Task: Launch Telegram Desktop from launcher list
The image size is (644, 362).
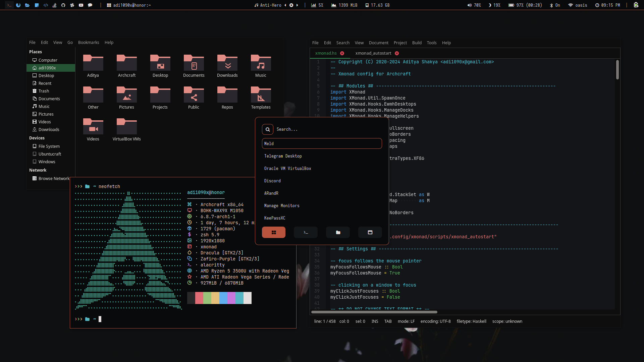Action: (x=283, y=156)
